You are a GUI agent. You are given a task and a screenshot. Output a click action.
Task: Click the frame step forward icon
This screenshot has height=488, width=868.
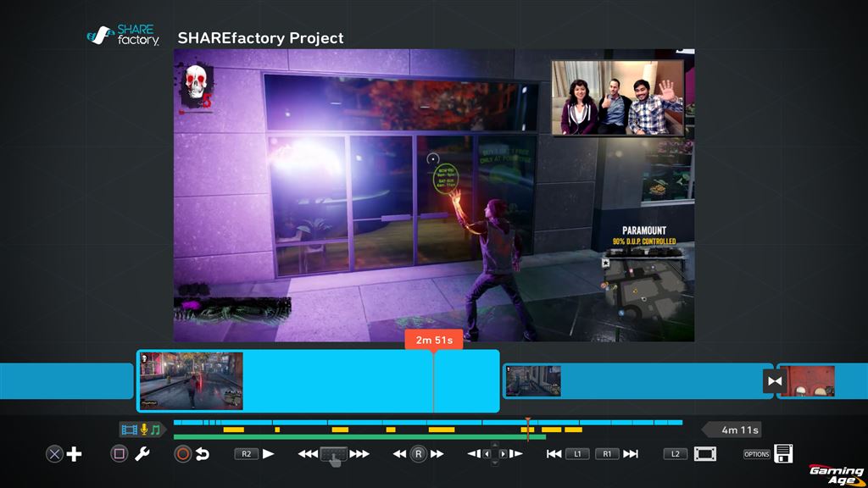[516, 454]
